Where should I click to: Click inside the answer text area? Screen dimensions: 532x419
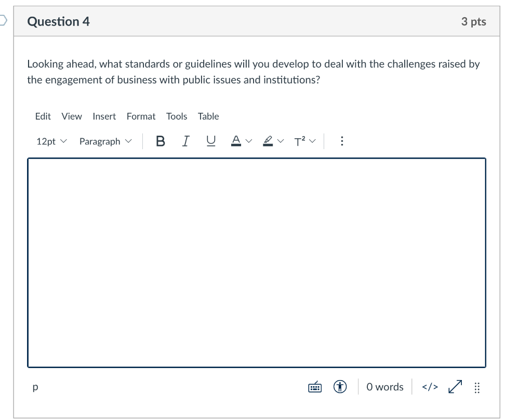pos(257,260)
